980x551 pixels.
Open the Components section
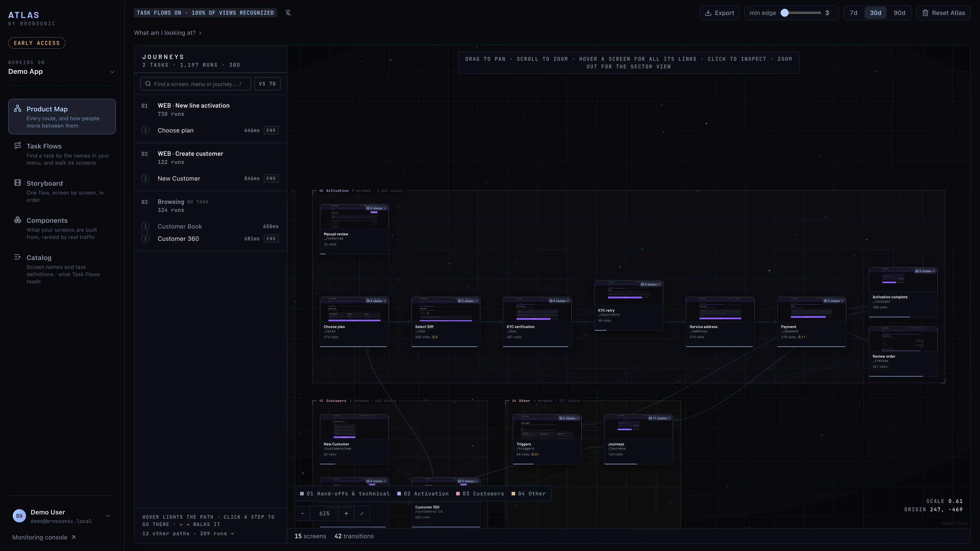click(62, 229)
